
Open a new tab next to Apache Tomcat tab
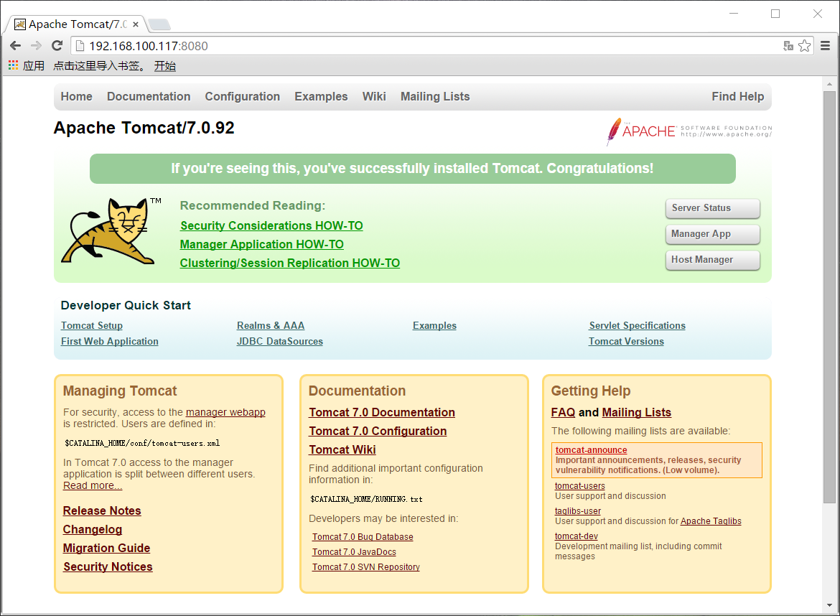pyautogui.click(x=159, y=24)
